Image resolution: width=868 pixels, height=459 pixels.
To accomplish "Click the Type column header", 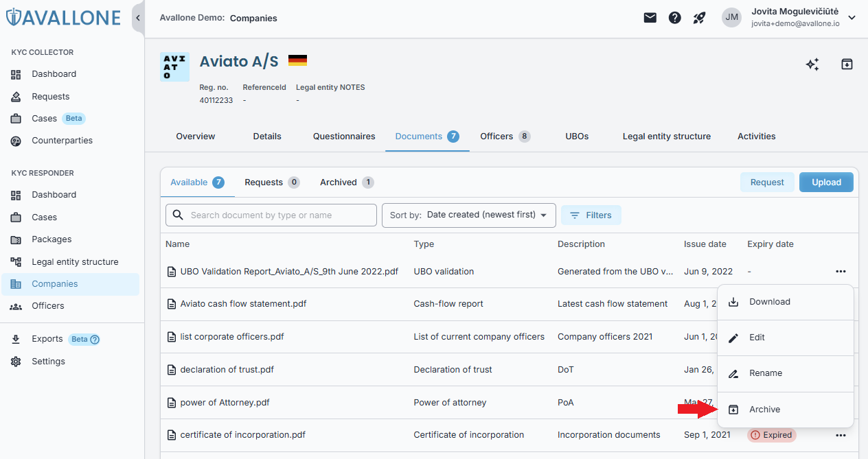I will click(424, 244).
